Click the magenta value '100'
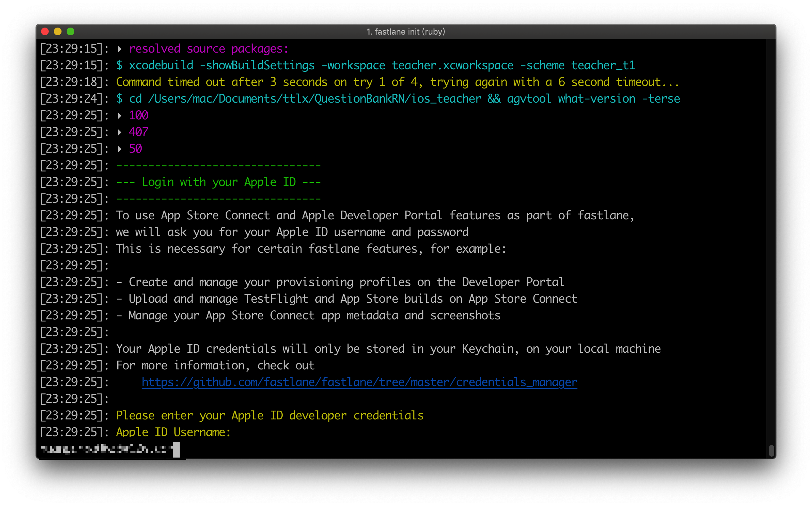 coord(138,115)
